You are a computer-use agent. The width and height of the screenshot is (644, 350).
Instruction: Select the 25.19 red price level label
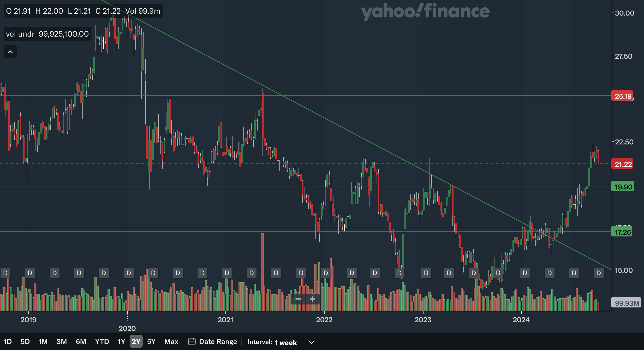623,96
